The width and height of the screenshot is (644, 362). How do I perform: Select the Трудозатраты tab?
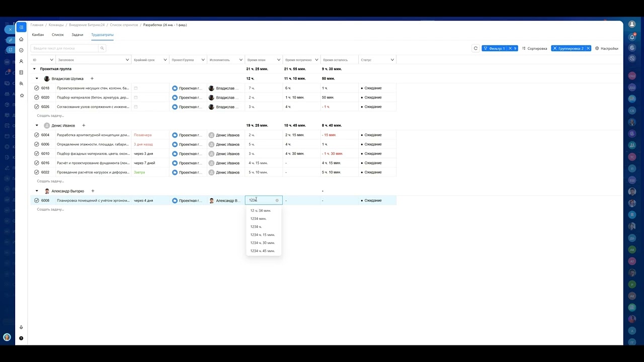click(x=102, y=35)
